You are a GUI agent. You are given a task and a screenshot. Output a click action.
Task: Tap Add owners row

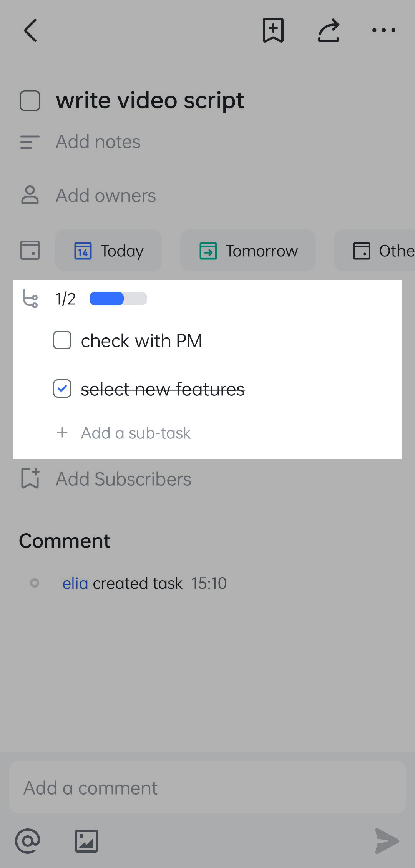[x=106, y=195]
